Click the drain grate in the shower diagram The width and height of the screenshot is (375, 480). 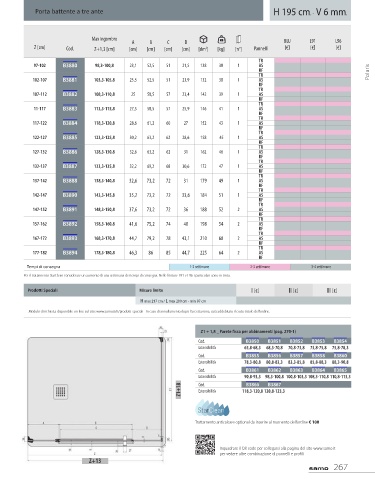coord(60,391)
